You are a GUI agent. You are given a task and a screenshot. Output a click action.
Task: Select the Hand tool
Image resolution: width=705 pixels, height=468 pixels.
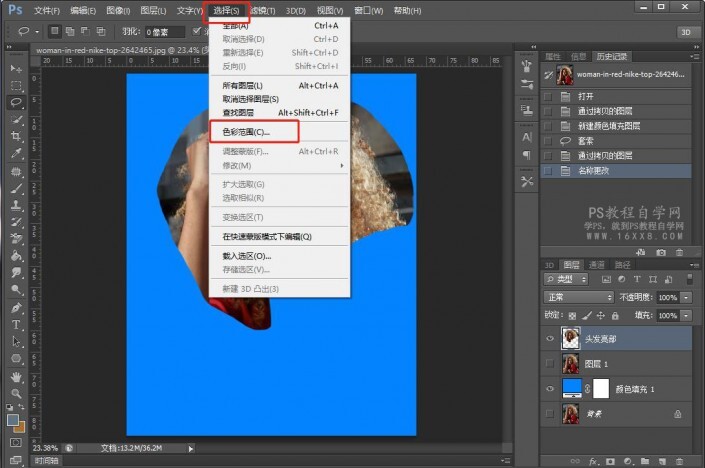(17, 377)
